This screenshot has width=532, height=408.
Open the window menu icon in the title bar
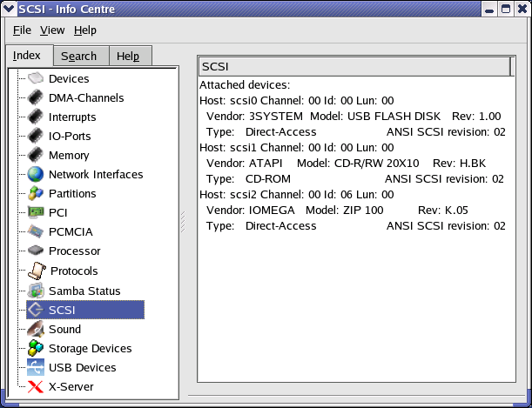9,9
